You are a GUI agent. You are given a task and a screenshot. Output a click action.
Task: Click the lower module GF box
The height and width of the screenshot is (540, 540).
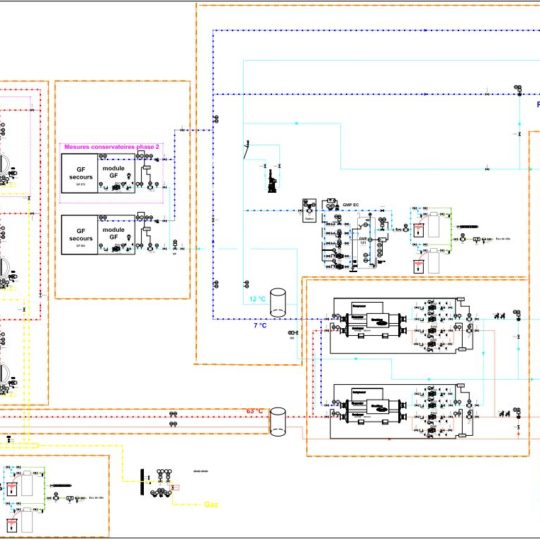pos(116,235)
